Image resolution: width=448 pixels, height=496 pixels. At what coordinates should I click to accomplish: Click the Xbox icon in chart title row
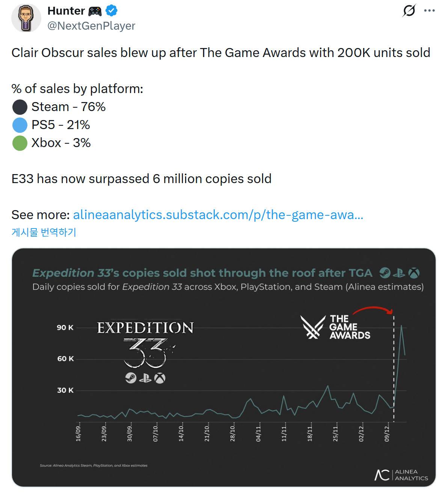[x=414, y=273]
